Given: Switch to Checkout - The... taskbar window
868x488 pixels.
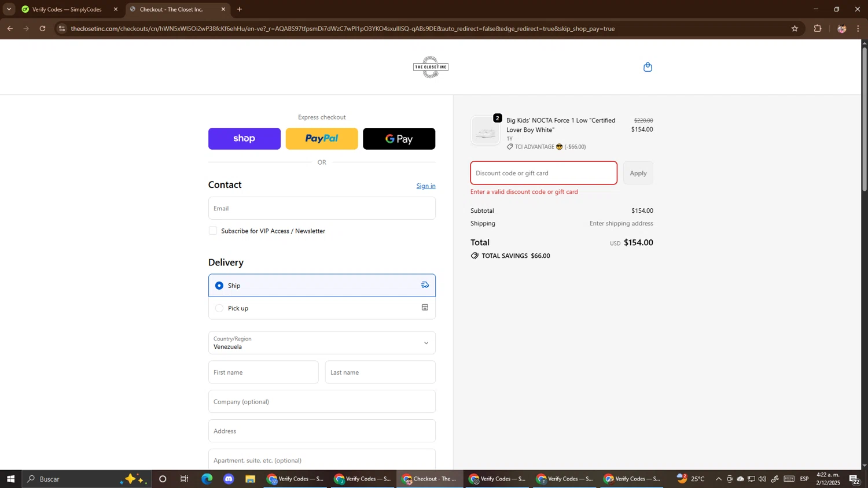Looking at the screenshot, I should click(x=430, y=479).
